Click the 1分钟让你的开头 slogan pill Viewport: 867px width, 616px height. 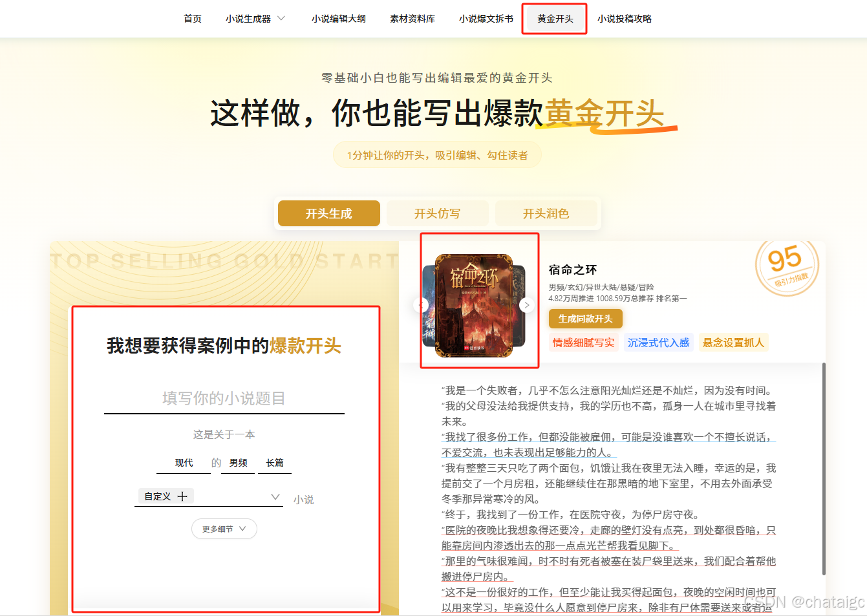click(x=437, y=155)
